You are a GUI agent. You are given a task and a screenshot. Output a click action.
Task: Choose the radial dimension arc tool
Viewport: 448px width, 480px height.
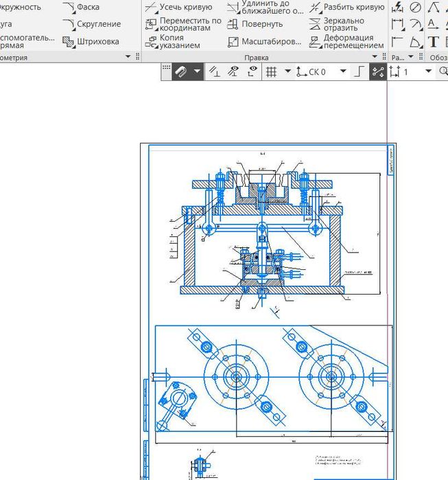point(415,24)
